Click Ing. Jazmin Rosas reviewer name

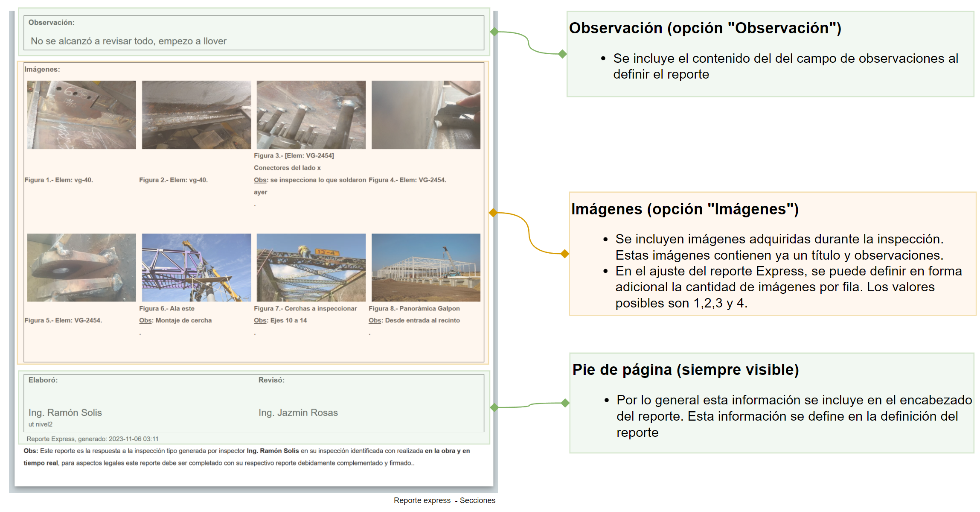coord(298,413)
